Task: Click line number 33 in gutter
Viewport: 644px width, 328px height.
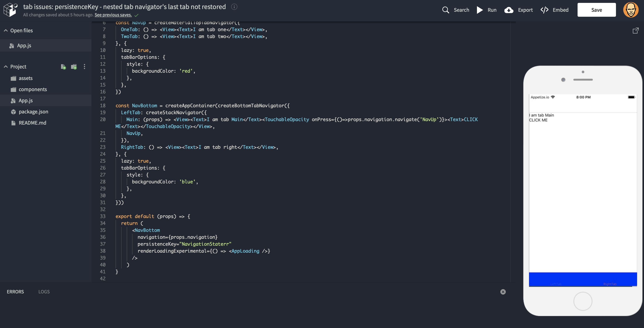Action: (x=103, y=216)
